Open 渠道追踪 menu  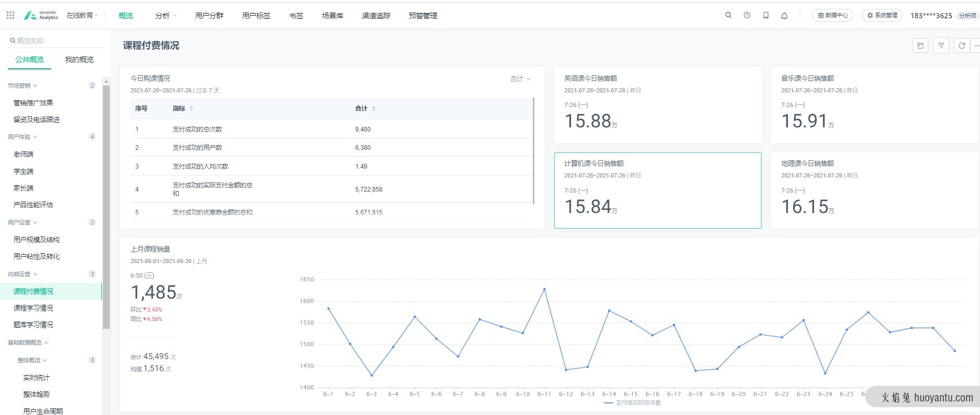(x=376, y=16)
